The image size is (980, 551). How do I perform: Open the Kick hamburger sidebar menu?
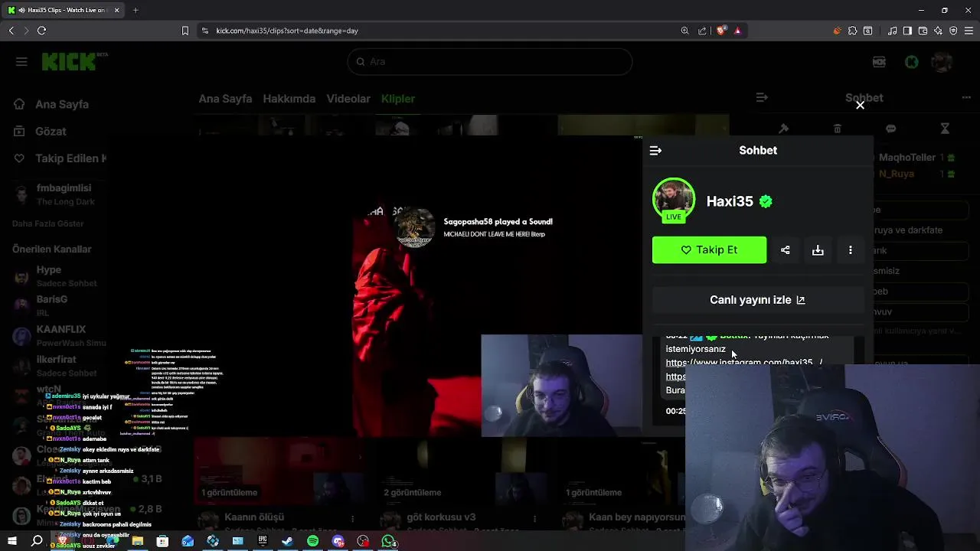point(21,62)
